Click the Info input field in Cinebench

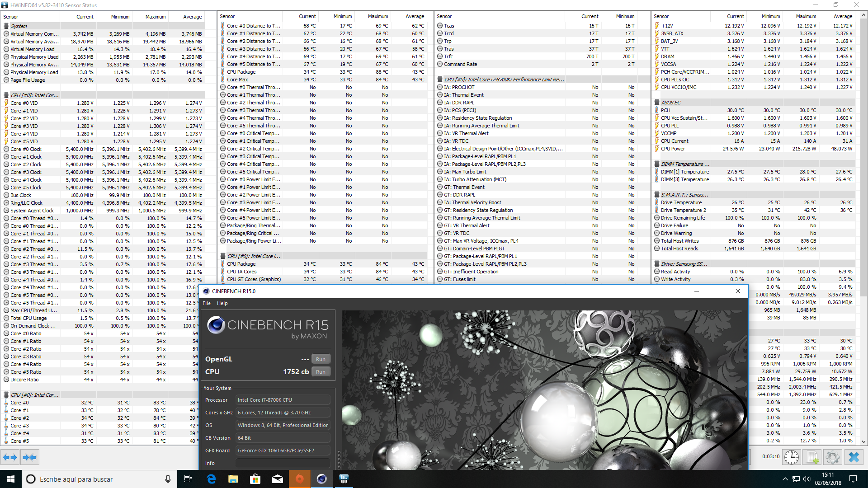[x=283, y=463]
